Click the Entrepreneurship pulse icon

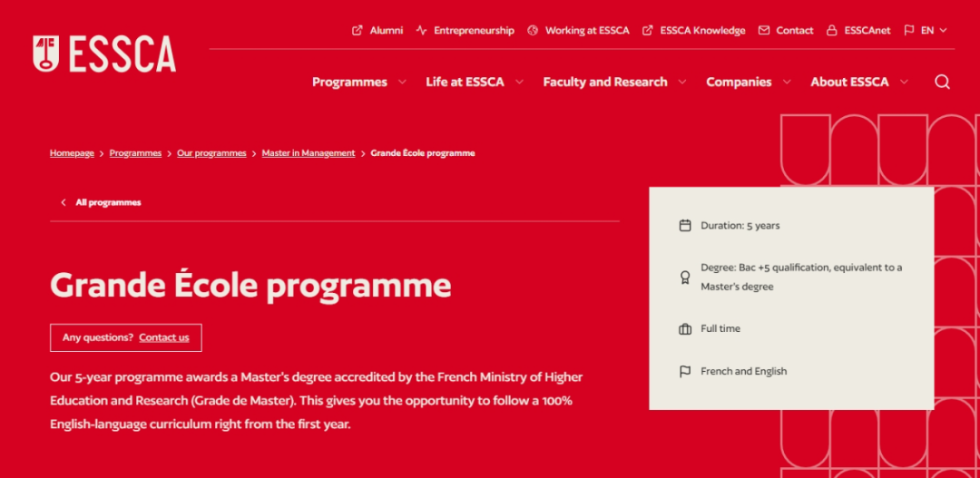421,30
